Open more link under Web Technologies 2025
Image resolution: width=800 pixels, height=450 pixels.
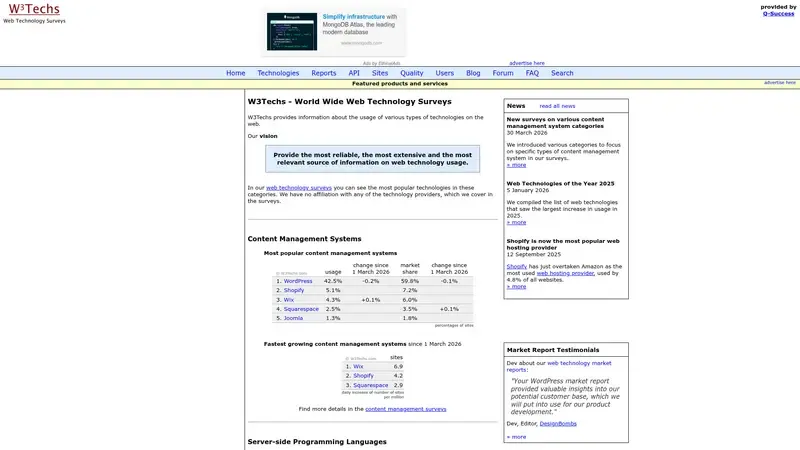coord(516,222)
